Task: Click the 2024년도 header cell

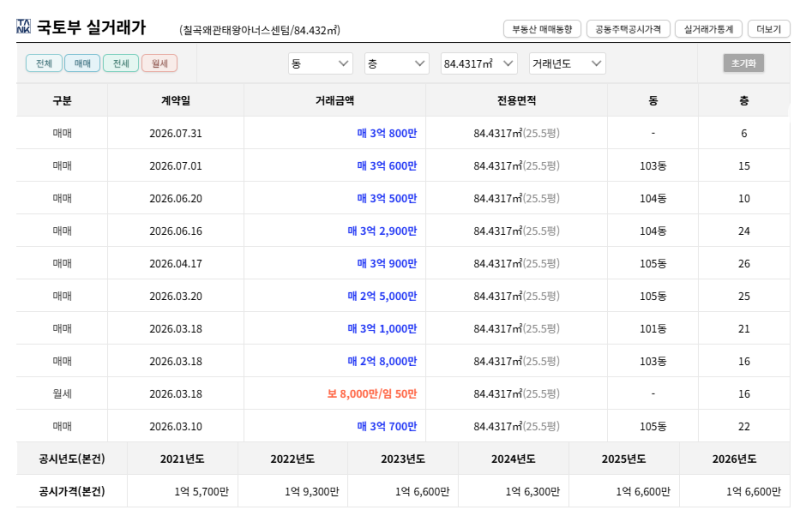Action: coord(513,459)
